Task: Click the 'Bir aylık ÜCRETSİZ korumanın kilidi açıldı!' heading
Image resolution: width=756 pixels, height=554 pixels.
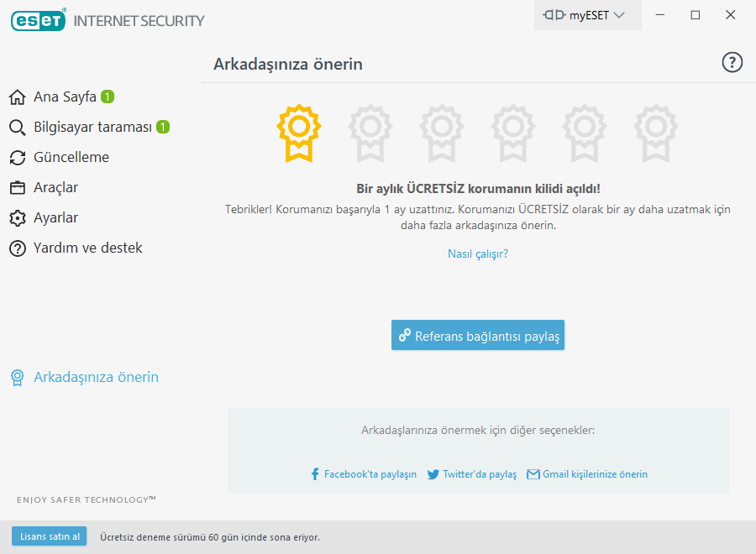Action: coord(478,188)
